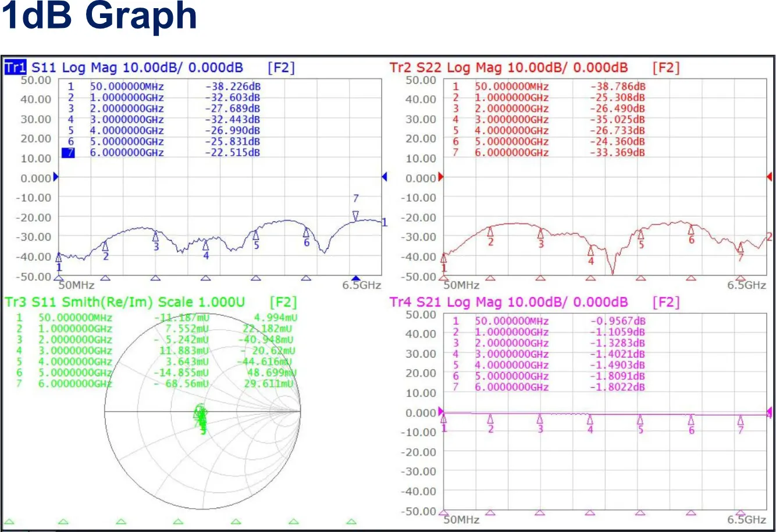Click the [F2] indicator on the Tr4 title
The width and height of the screenshot is (776, 532).
666,302
